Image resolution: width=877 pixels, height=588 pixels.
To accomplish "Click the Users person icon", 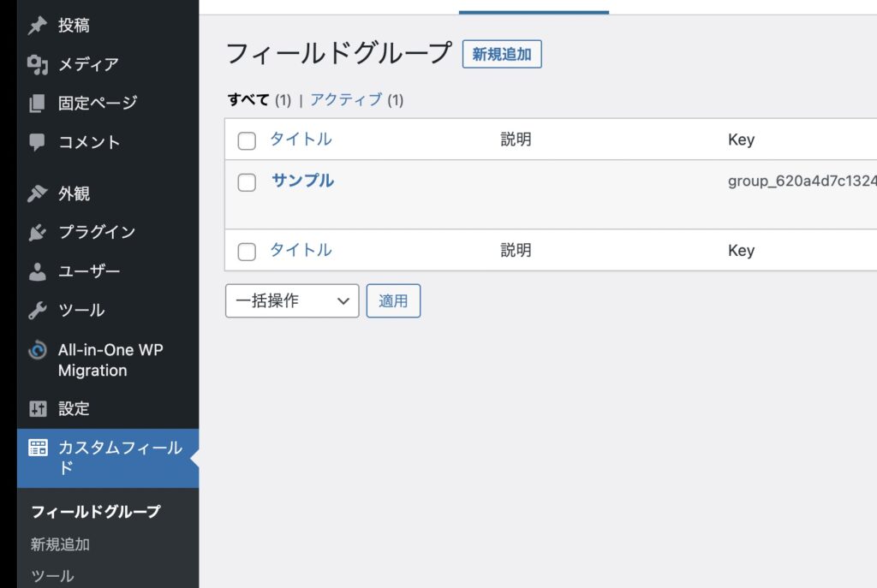I will coord(37,271).
